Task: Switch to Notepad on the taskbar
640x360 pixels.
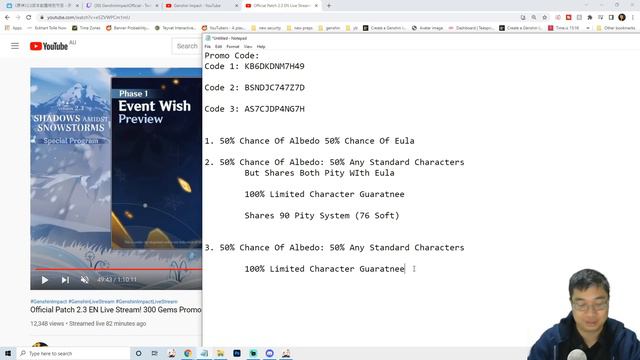Action: [x=204, y=353]
